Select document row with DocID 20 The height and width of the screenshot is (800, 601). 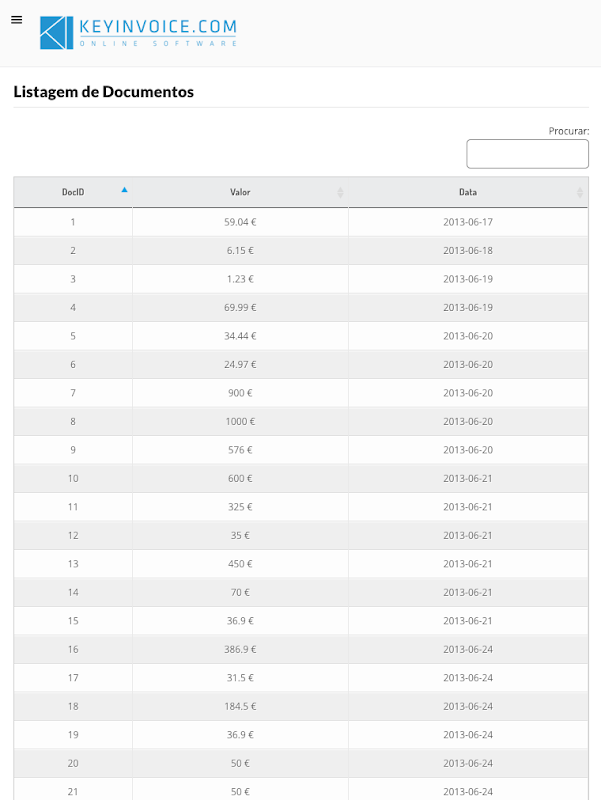[x=73, y=763]
